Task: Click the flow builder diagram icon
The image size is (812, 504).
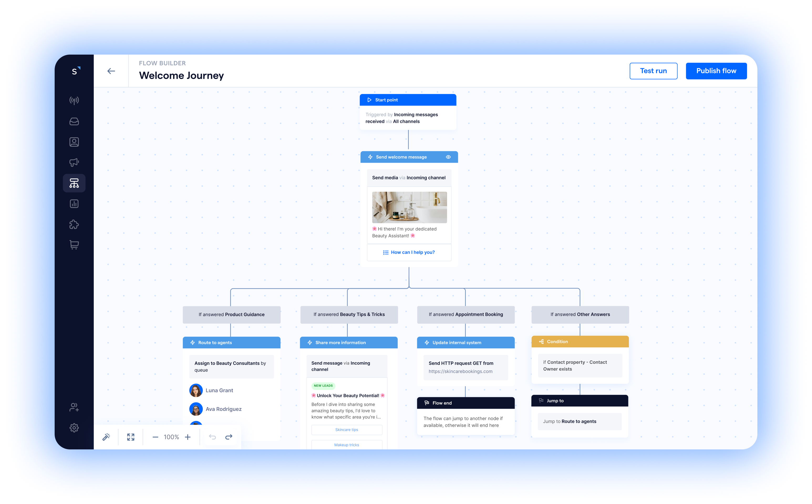Action: click(x=74, y=183)
